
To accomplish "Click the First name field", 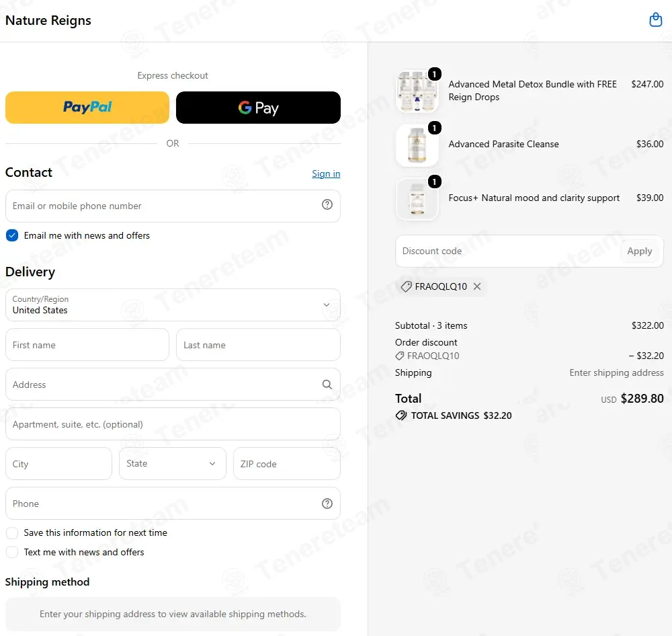I will [87, 345].
